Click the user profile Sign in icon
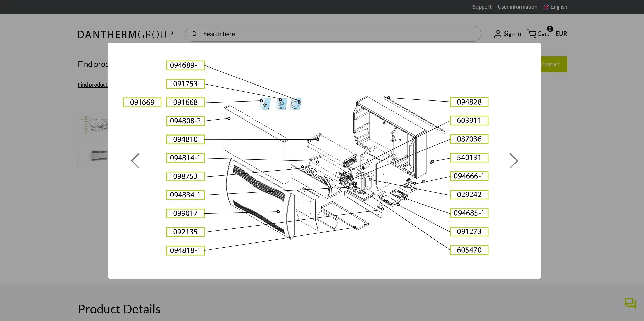This screenshot has width=644, height=321. (x=498, y=34)
